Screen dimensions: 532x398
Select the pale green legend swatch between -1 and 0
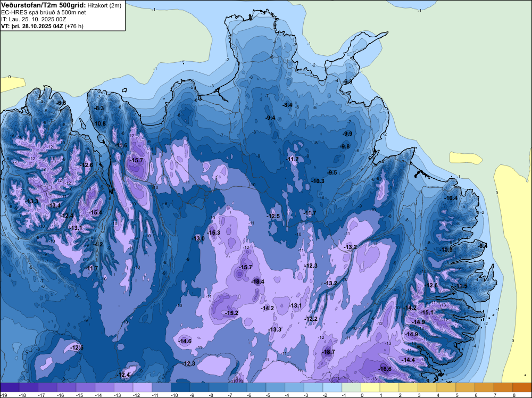pos(351,387)
